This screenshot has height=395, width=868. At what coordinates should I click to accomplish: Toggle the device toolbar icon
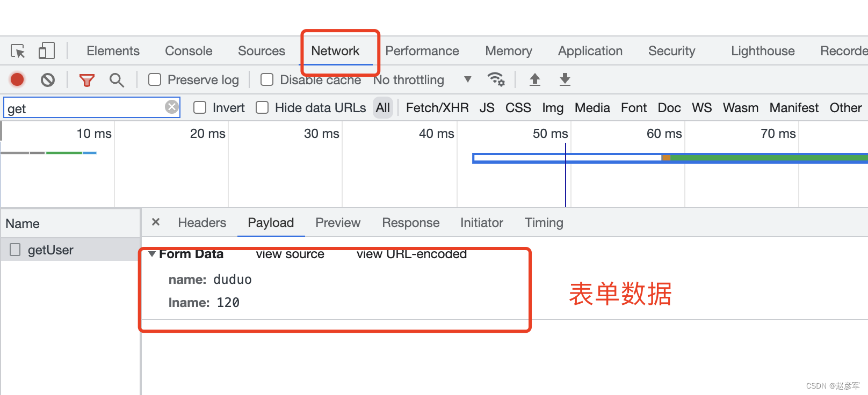tap(47, 51)
